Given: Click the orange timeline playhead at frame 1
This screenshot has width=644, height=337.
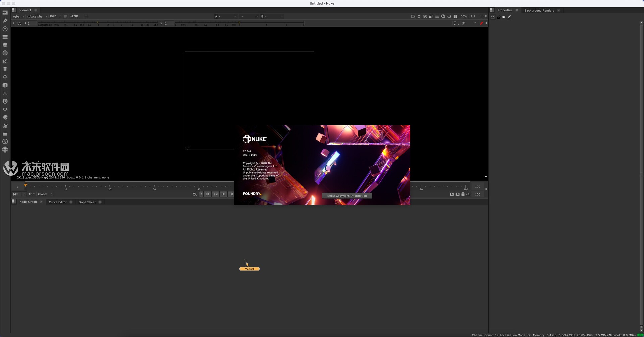Looking at the screenshot, I should pos(25,185).
